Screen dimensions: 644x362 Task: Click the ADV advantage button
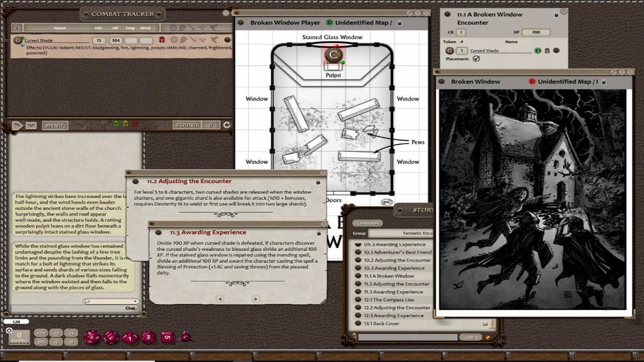tap(41, 333)
